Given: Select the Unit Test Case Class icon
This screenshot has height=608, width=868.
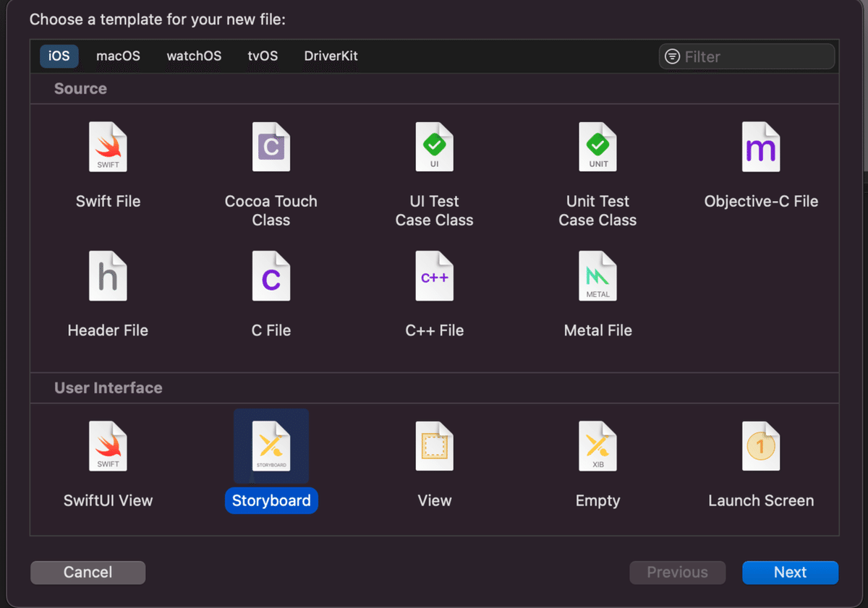Looking at the screenshot, I should 598,147.
